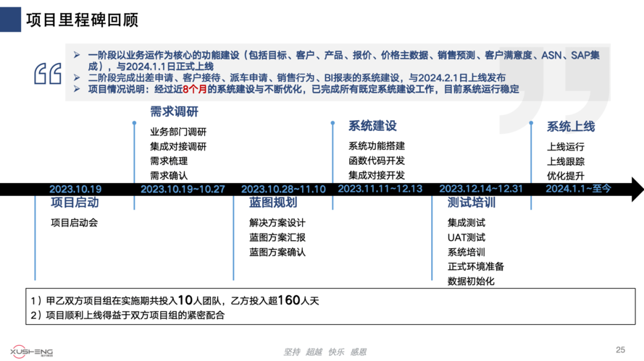This screenshot has width=644, height=361.
Task: Select 解决方案设计 item
Action: [277, 223]
